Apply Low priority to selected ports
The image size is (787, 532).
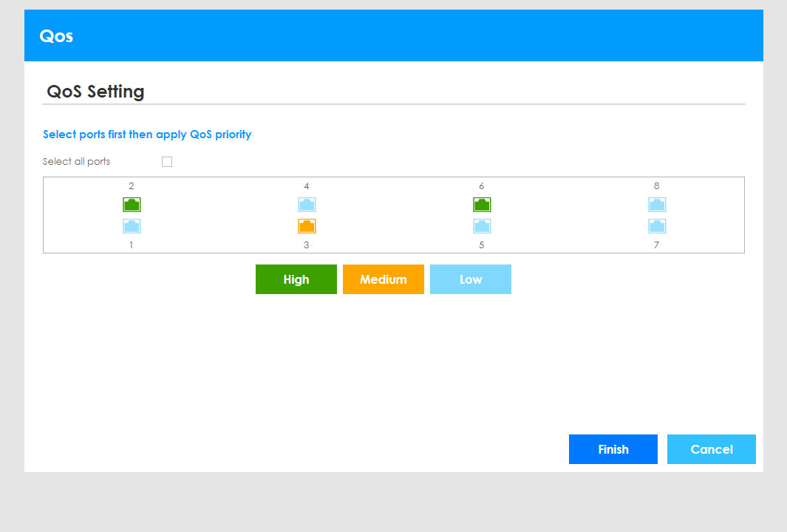point(471,279)
